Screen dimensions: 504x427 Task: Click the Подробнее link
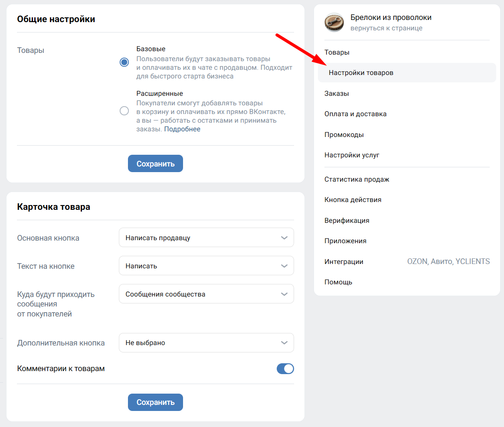[x=182, y=129]
